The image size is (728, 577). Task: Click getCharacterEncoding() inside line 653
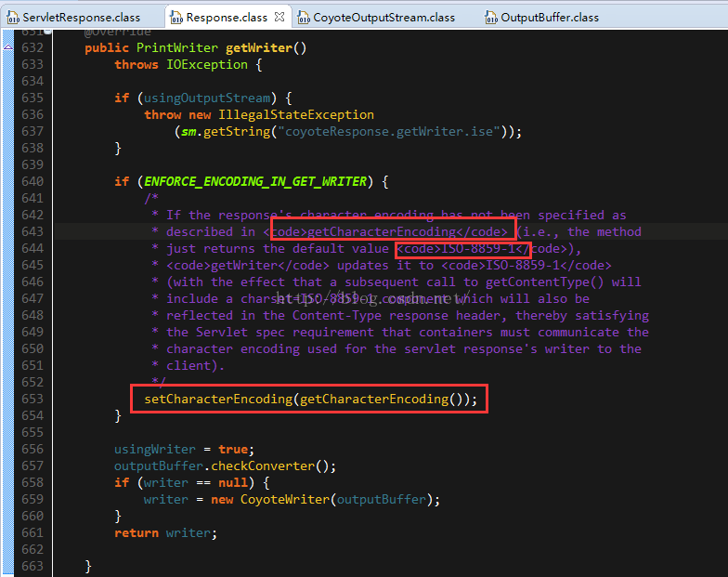[381, 400]
